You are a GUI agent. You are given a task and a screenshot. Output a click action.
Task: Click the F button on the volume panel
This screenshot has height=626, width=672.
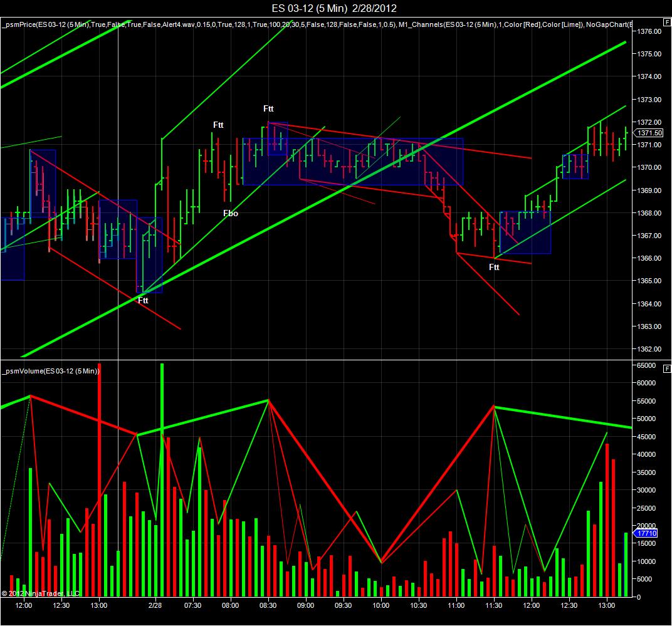(x=667, y=368)
